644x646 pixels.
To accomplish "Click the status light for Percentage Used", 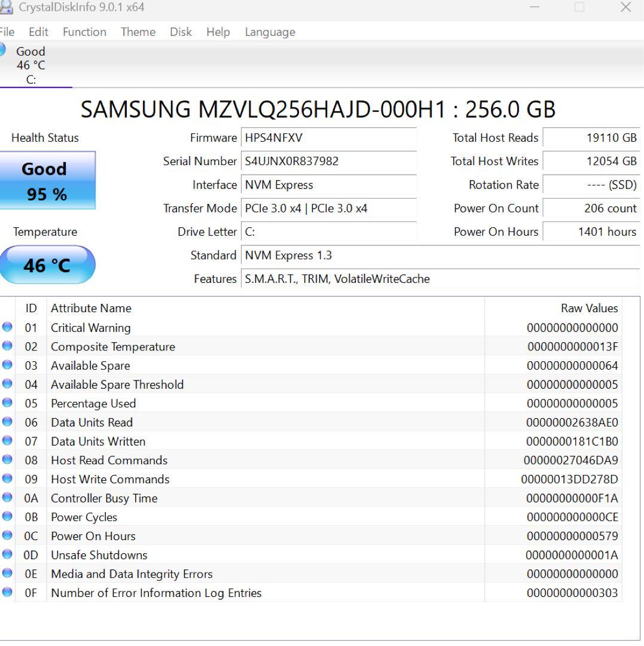I will coord(7,403).
